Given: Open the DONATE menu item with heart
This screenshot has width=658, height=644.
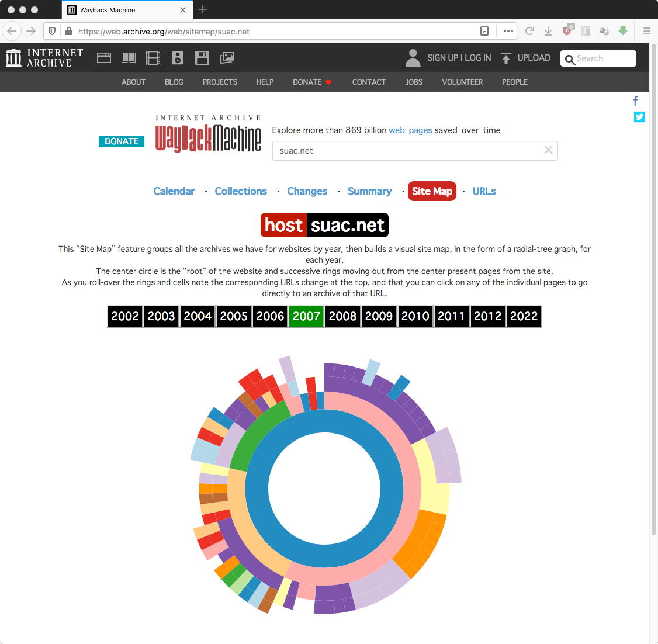Looking at the screenshot, I should pyautogui.click(x=312, y=82).
